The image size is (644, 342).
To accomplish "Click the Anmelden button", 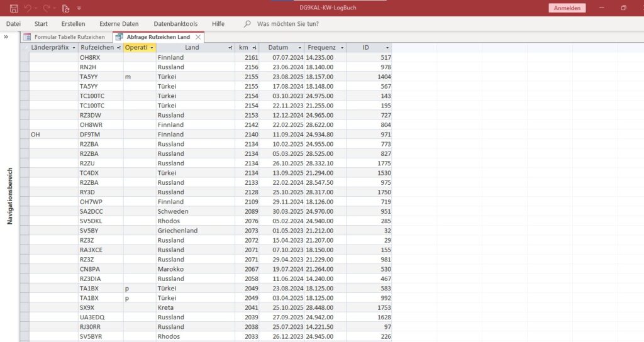I will [x=567, y=8].
